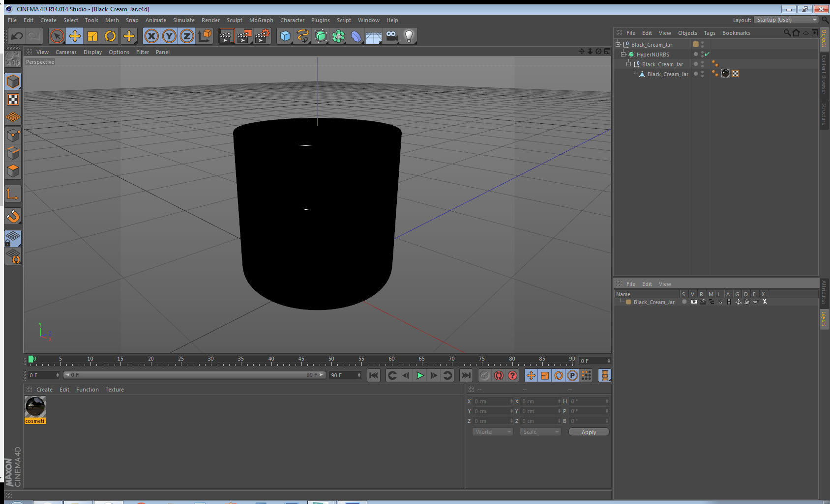This screenshot has width=830, height=504.
Task: Select the cosmetic material tag on the polygon object
Action: (x=725, y=73)
